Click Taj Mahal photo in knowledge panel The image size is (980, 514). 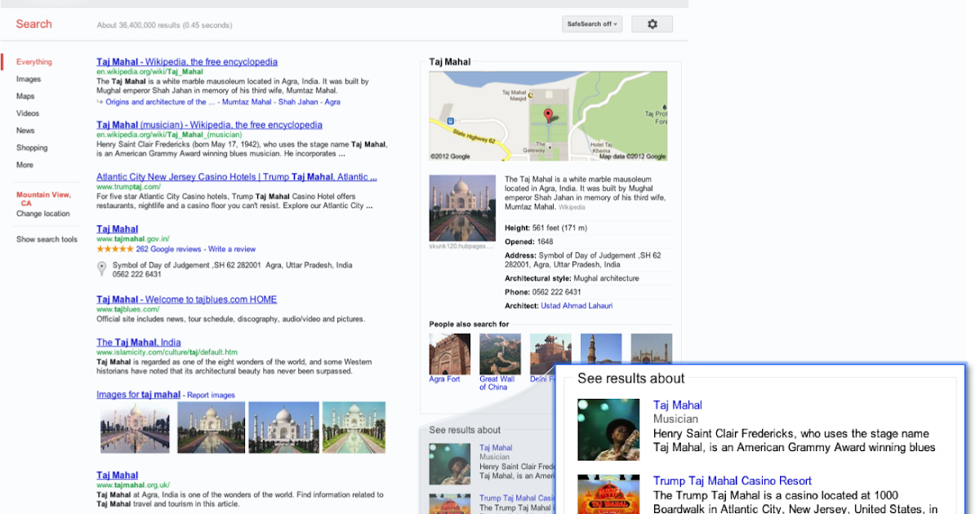point(462,208)
